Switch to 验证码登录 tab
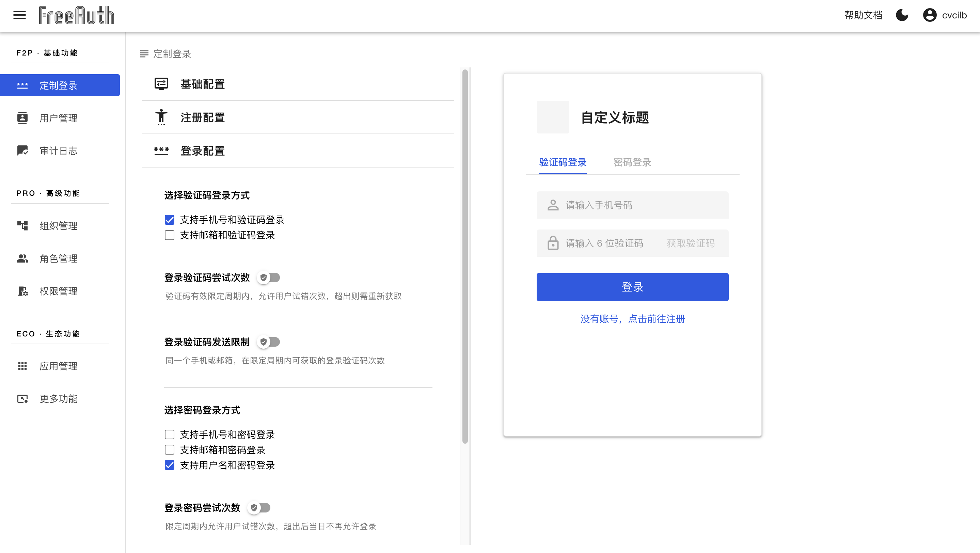The height and width of the screenshot is (553, 980). tap(563, 162)
